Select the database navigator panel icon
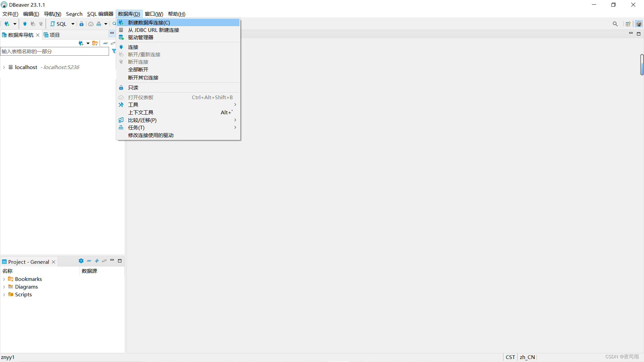 click(x=4, y=35)
